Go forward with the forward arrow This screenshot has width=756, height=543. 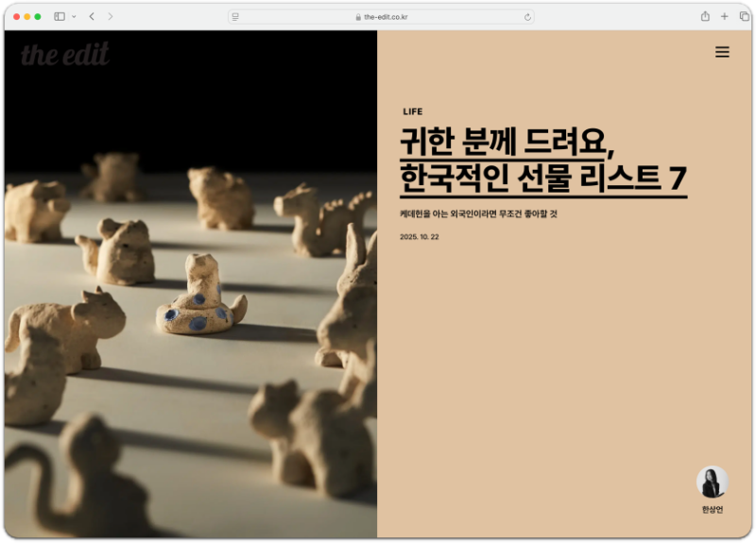click(111, 16)
